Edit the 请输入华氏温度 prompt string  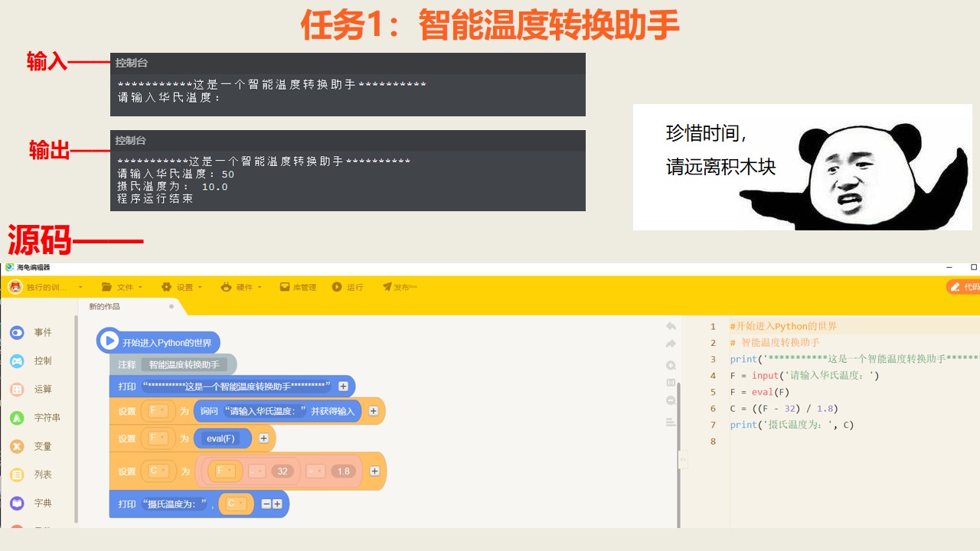click(264, 411)
